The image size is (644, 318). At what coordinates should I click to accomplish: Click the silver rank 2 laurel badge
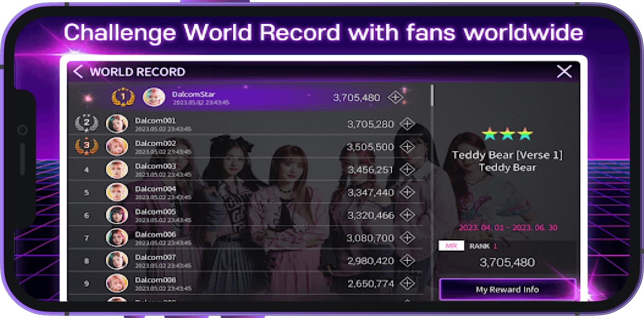point(86,123)
